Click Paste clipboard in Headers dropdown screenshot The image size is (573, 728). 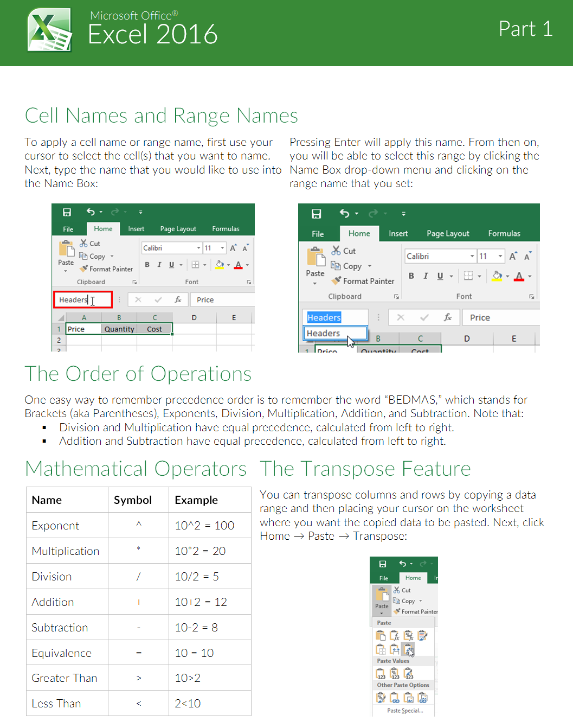(x=316, y=257)
